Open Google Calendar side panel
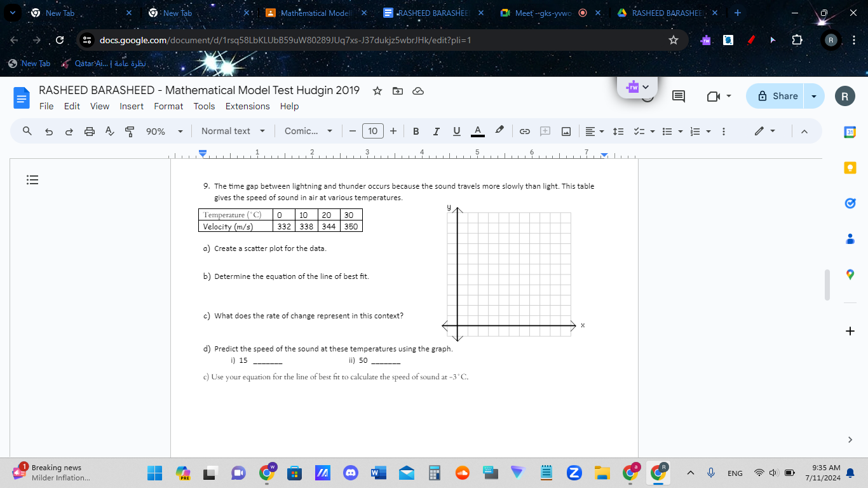 tap(850, 132)
